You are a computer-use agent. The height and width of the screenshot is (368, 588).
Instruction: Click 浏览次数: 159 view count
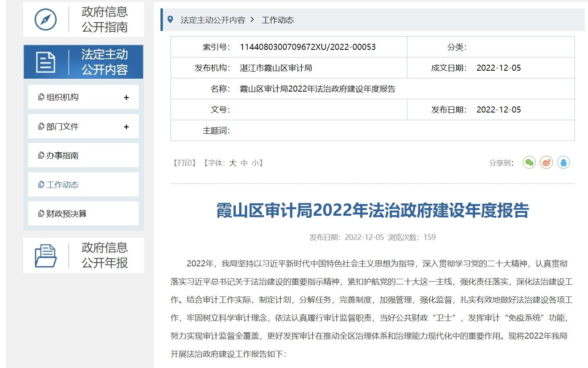coord(412,237)
